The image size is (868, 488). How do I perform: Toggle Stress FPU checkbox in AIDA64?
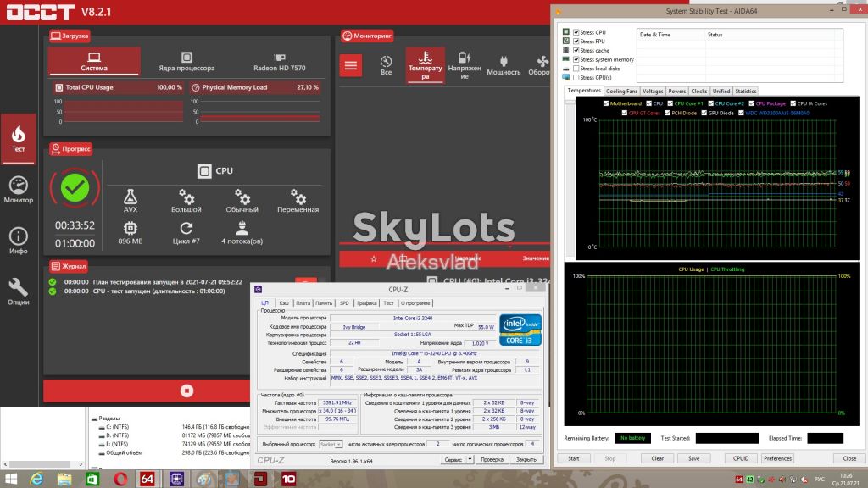pyautogui.click(x=576, y=42)
